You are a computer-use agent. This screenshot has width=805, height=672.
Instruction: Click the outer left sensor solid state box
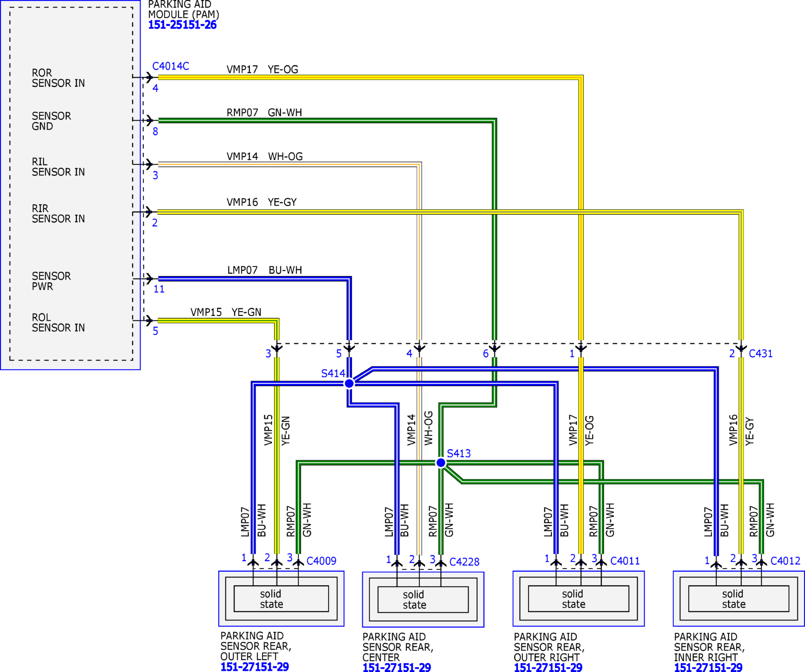click(281, 599)
